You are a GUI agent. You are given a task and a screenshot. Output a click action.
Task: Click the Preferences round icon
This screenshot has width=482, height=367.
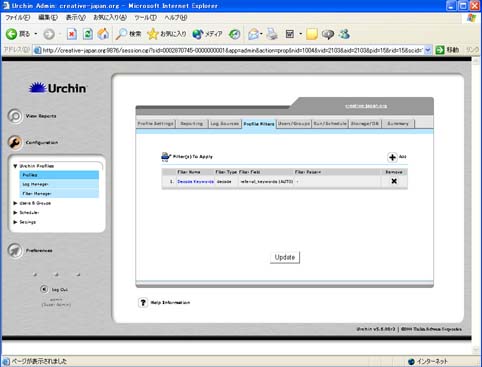tap(15, 250)
